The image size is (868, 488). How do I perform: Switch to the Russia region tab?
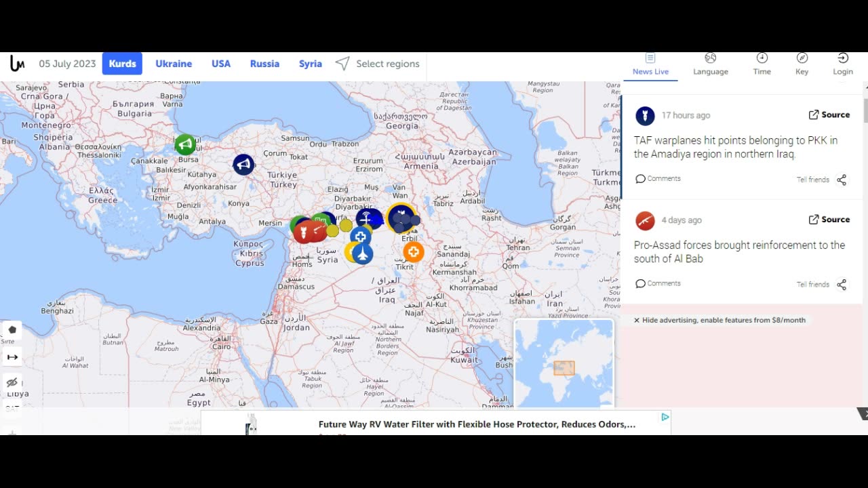tap(264, 64)
